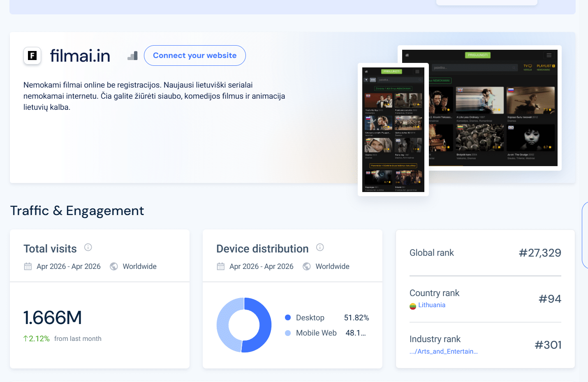Click the Desktop 51.82% value
This screenshot has height=382, width=588.
pos(357,318)
